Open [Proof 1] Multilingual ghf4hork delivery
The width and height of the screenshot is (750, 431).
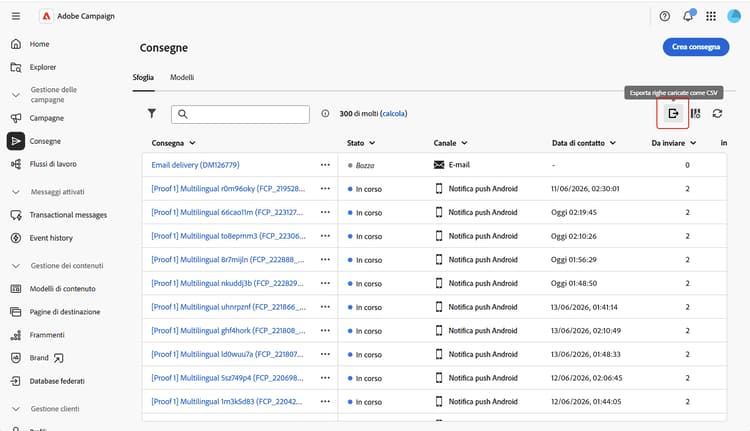[x=228, y=331]
